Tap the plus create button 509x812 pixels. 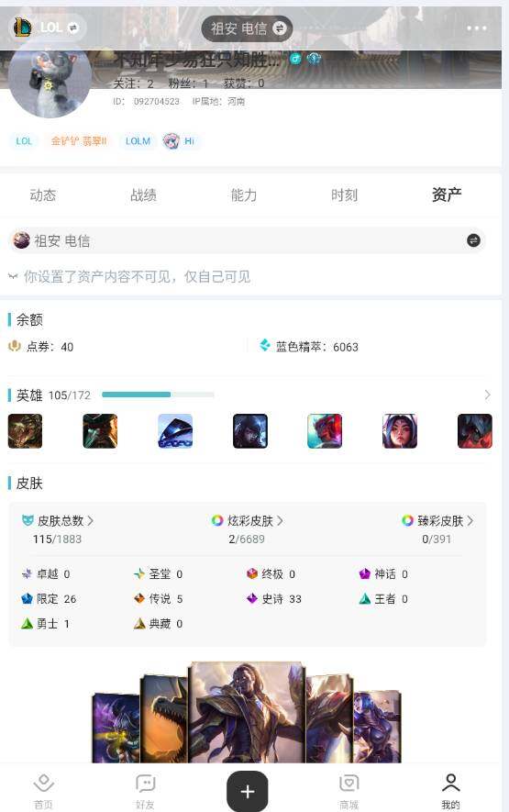pyautogui.click(x=248, y=791)
